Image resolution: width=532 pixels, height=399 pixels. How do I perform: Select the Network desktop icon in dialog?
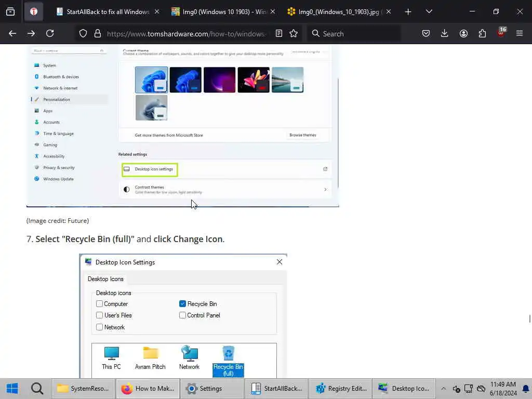[189, 358]
